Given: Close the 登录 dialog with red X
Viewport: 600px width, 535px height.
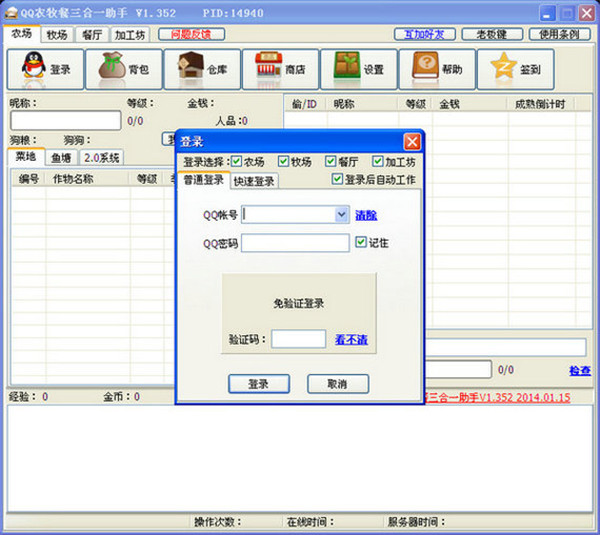Looking at the screenshot, I should (411, 142).
